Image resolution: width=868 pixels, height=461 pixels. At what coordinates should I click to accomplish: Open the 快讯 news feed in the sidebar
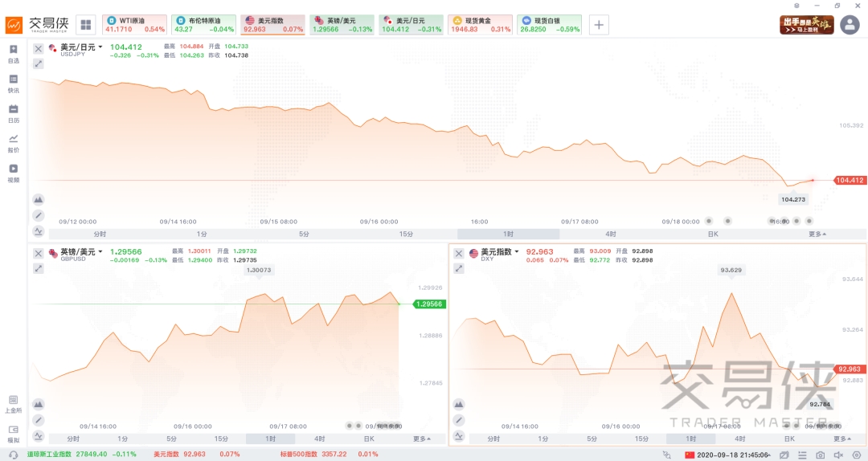tap(13, 83)
